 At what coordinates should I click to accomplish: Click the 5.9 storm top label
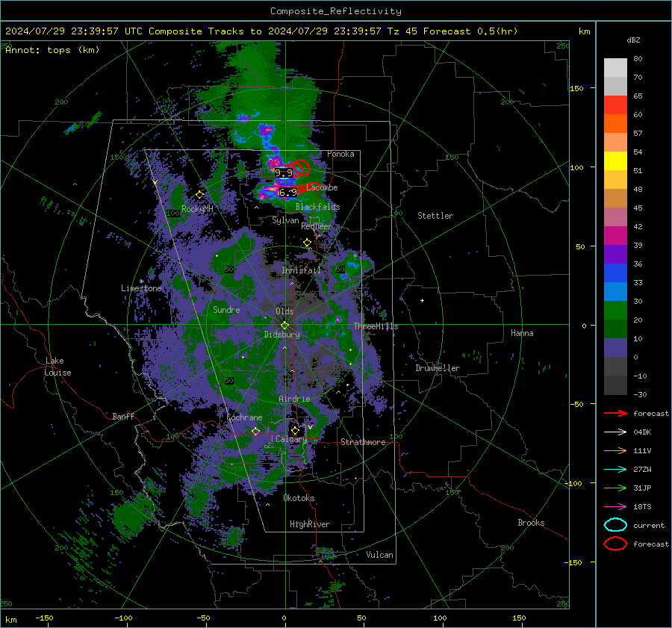(x=284, y=173)
